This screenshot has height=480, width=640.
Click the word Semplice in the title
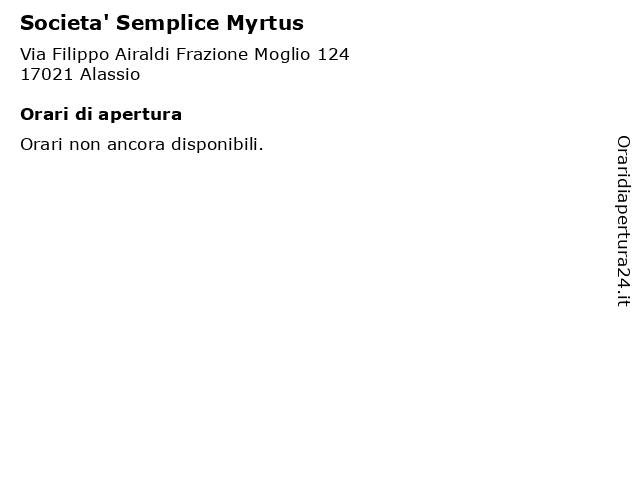pos(168,24)
